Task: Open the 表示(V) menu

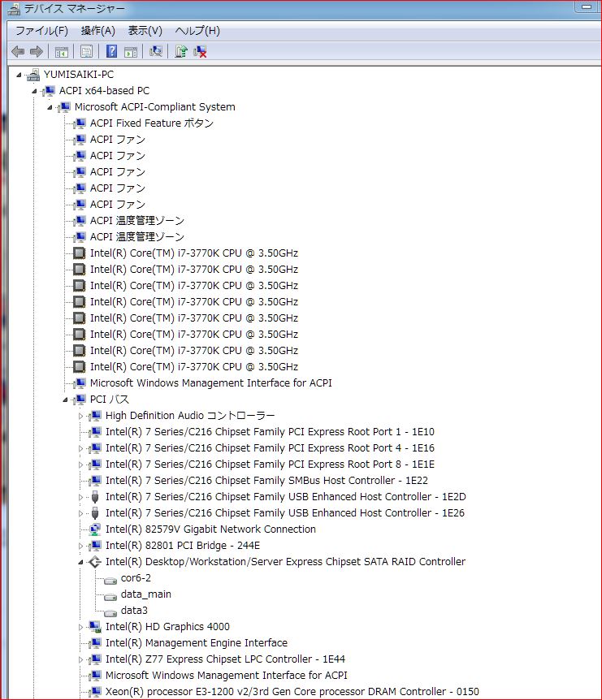Action: 145,31
